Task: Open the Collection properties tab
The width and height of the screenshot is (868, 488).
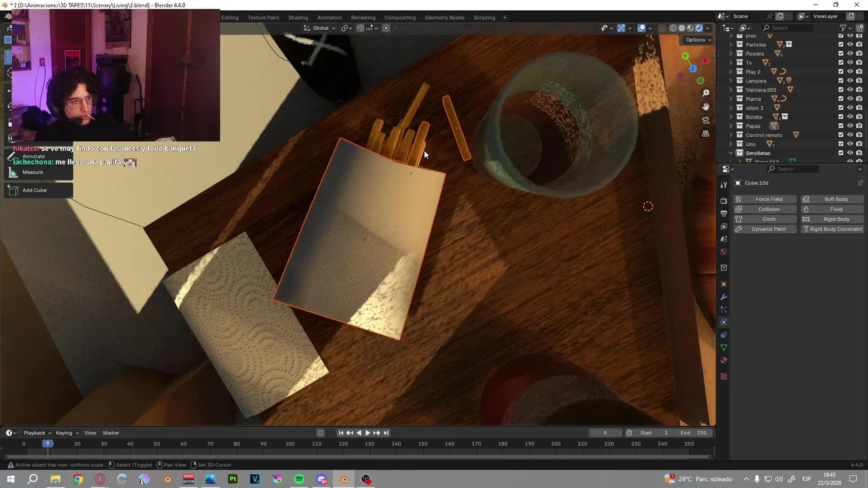Action: click(724, 268)
